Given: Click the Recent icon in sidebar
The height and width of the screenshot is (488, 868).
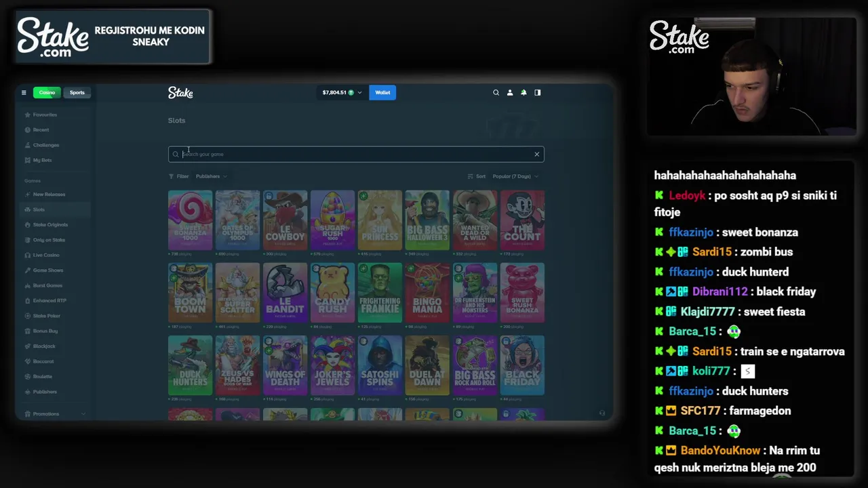Looking at the screenshot, I should tap(27, 129).
